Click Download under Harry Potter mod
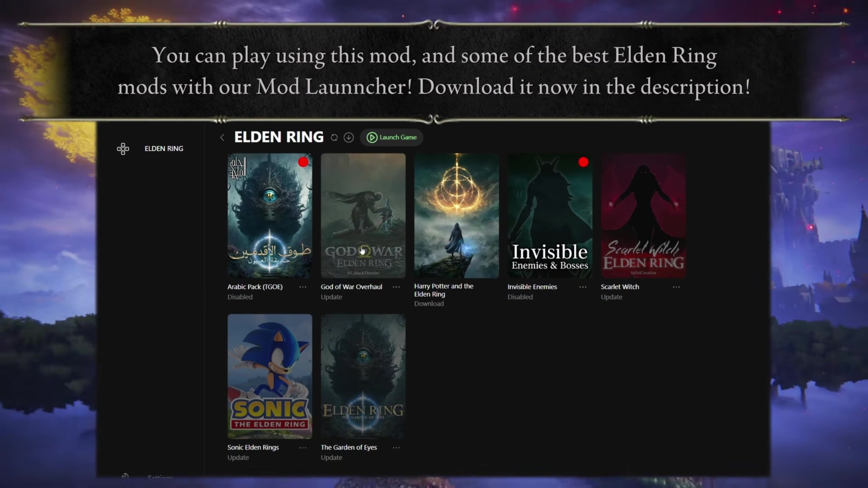The height and width of the screenshot is (488, 868). (x=429, y=304)
